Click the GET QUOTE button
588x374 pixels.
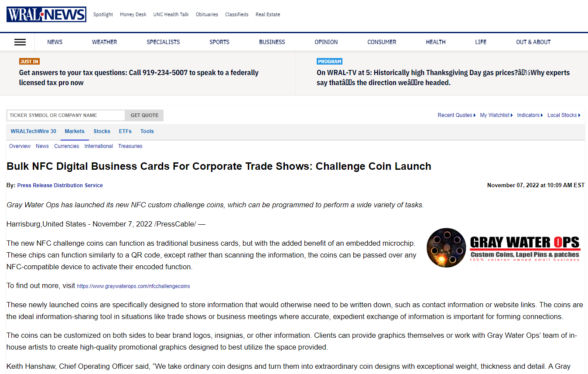point(144,115)
